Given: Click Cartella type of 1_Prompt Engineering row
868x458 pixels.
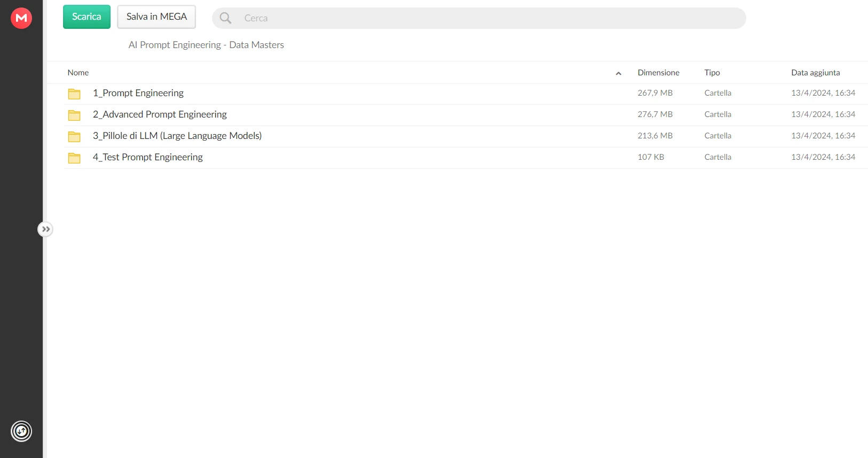Looking at the screenshot, I should (x=717, y=93).
